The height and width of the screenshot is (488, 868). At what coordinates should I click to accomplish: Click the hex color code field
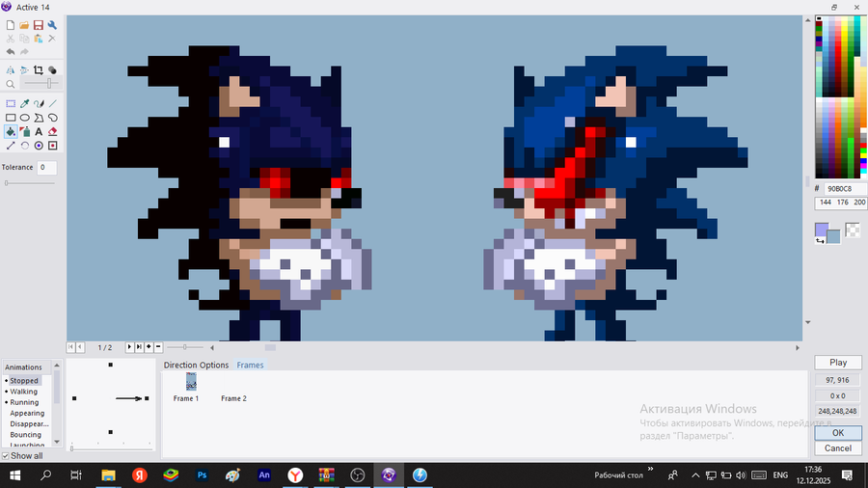pos(845,189)
